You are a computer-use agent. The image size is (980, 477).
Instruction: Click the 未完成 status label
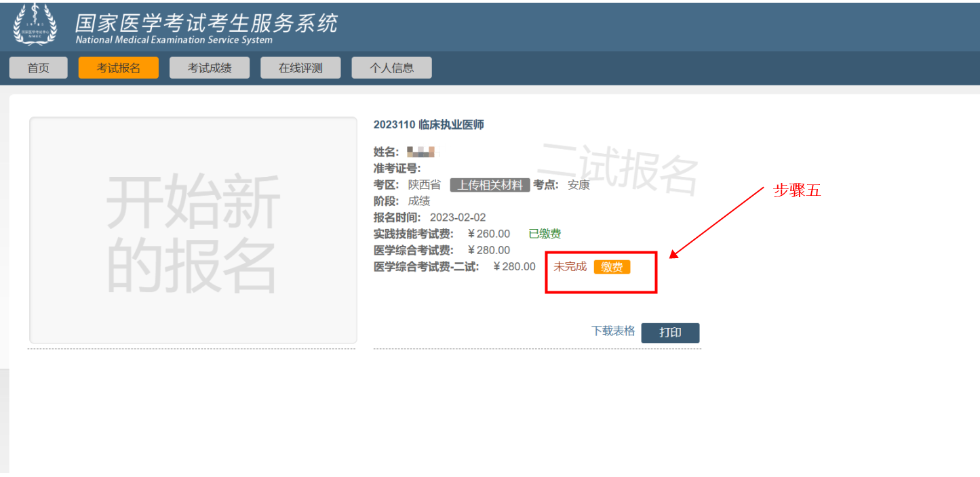[x=570, y=267]
